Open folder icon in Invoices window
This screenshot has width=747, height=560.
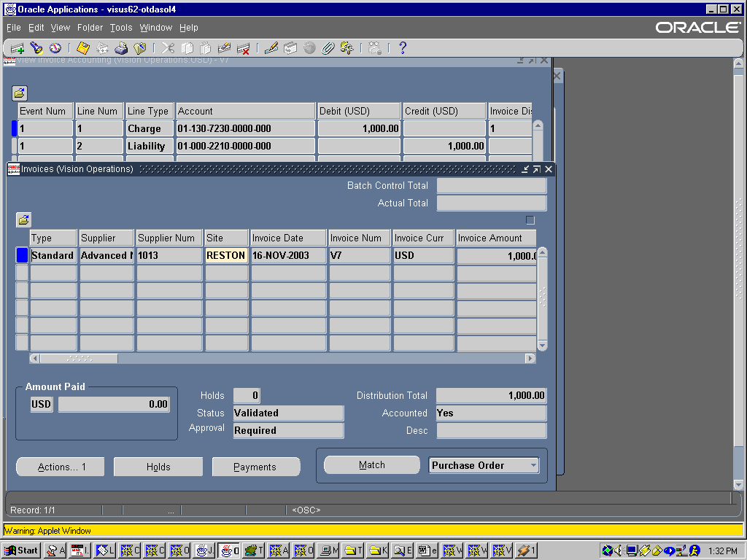coord(23,219)
